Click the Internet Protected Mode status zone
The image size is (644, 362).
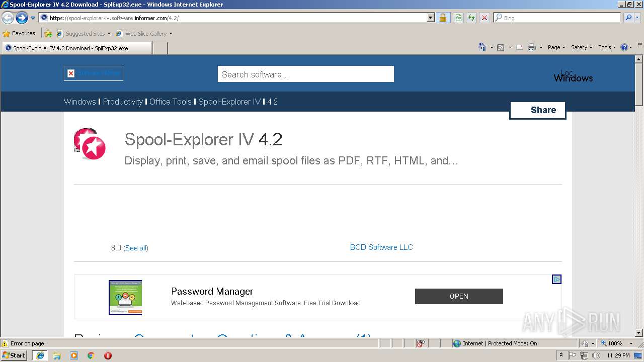pos(515,343)
